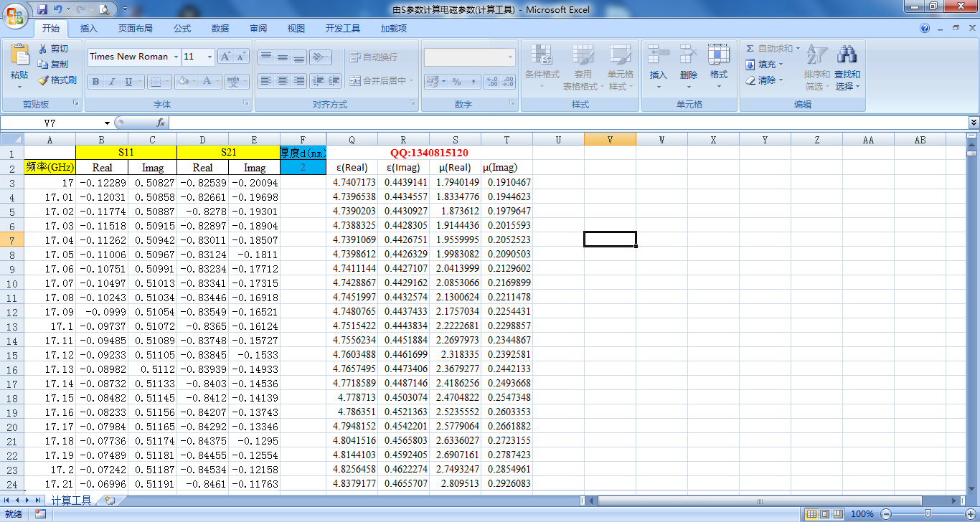Toggle Underline formatting

coord(128,81)
